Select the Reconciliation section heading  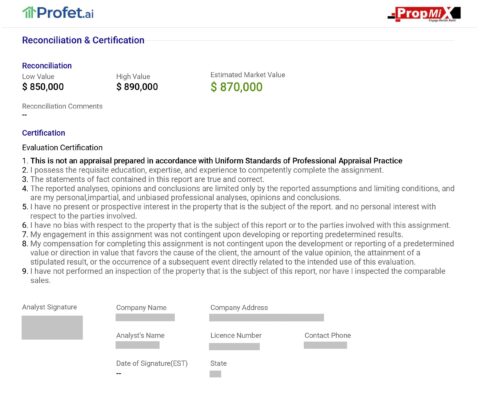pyautogui.click(x=47, y=66)
